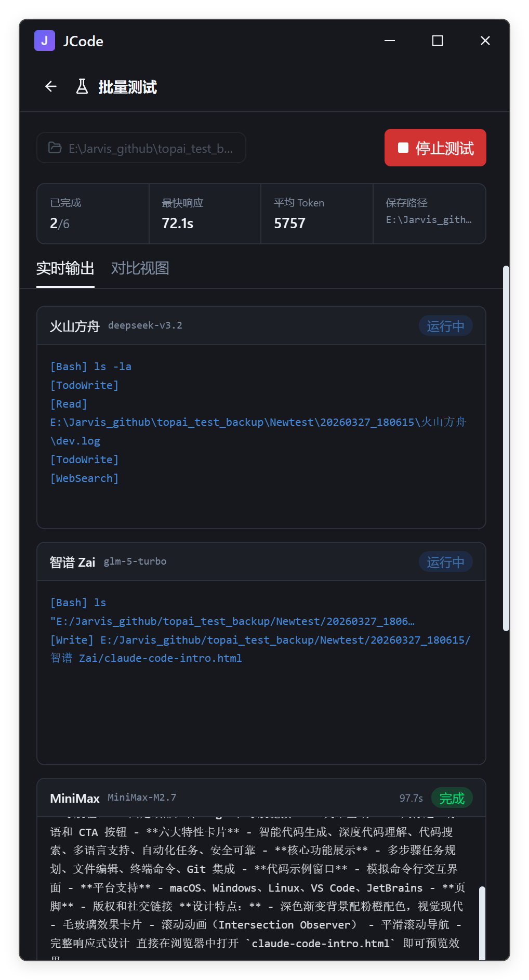
Task: Click the 火山方舟 deepseek-v3.2 card header
Action: [x=261, y=326]
